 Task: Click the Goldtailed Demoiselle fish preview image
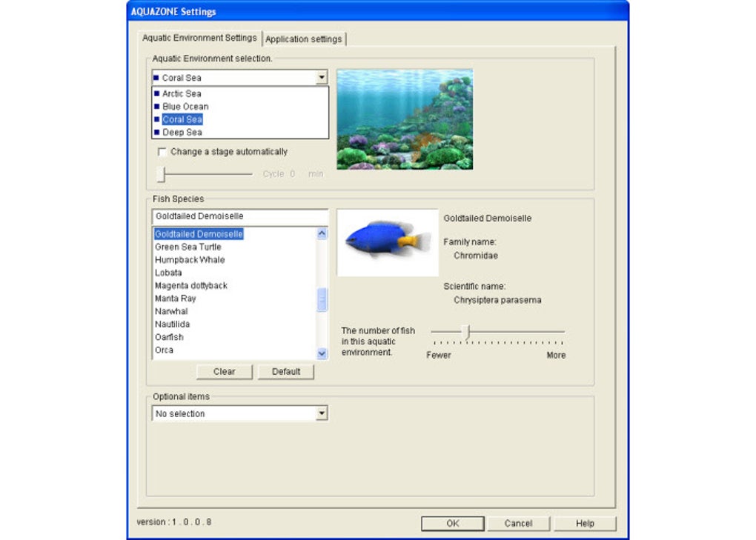point(388,242)
